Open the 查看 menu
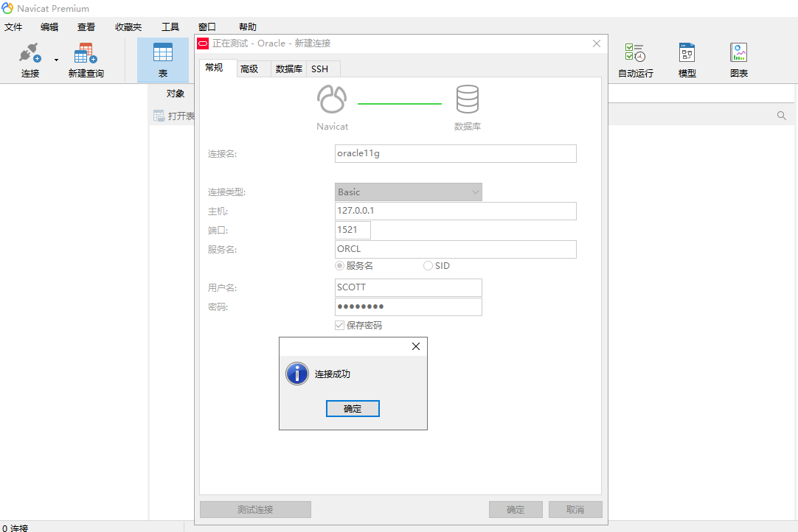Image resolution: width=798 pixels, height=532 pixels. click(x=86, y=27)
